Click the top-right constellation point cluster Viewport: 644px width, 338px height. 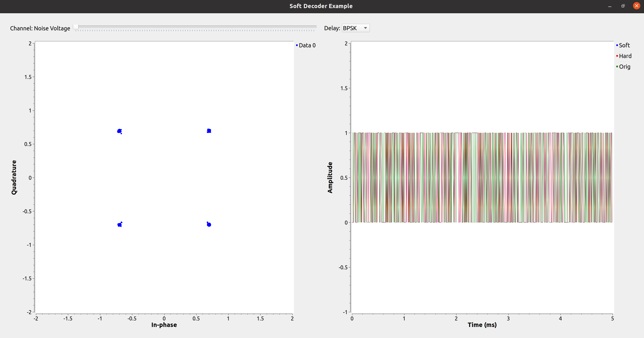pos(209,131)
